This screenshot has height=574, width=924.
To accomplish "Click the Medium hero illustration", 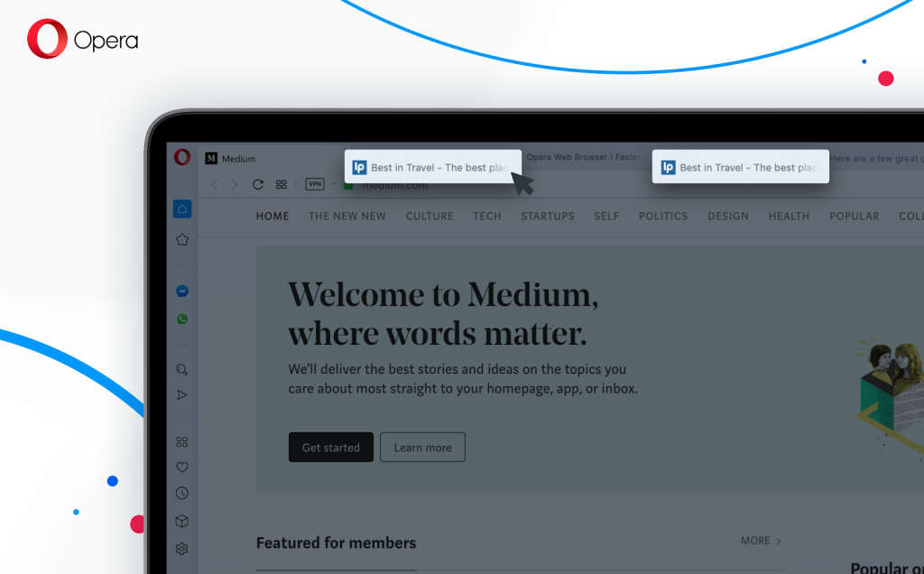I will click(x=890, y=399).
